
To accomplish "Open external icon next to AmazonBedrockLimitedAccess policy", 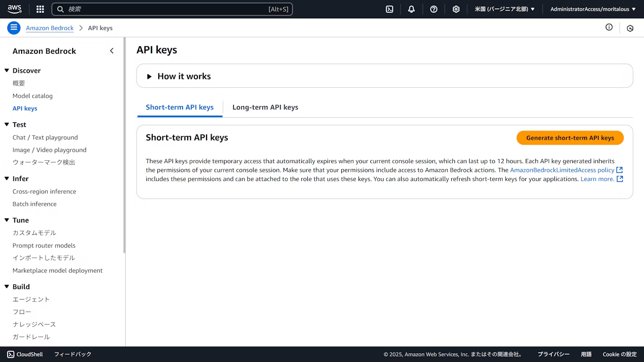I will click(x=620, y=170).
